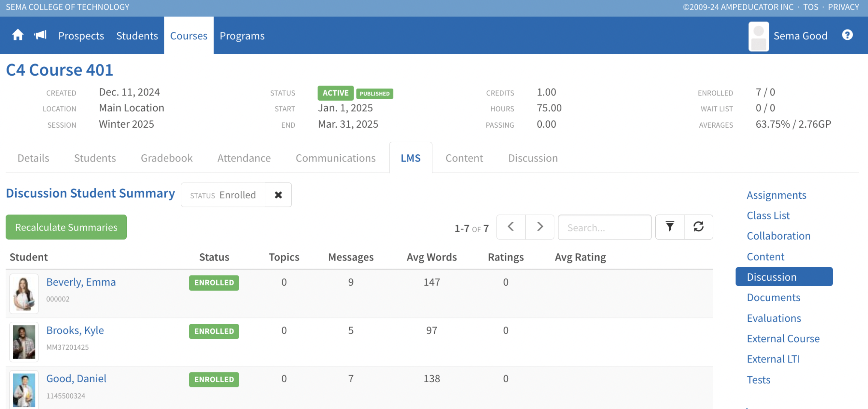
Task: Open Sema Good user menu
Action: coord(800,36)
